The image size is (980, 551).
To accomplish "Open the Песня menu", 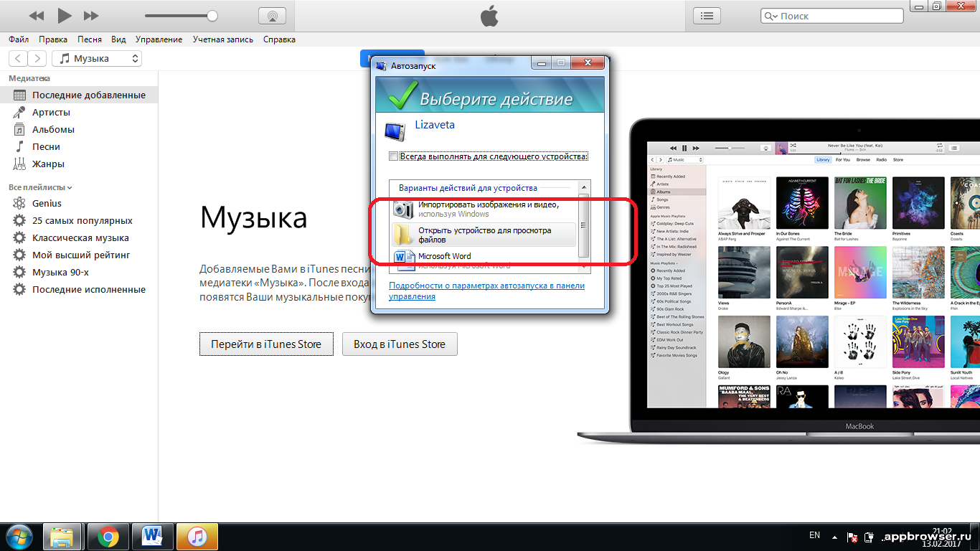I will click(90, 39).
